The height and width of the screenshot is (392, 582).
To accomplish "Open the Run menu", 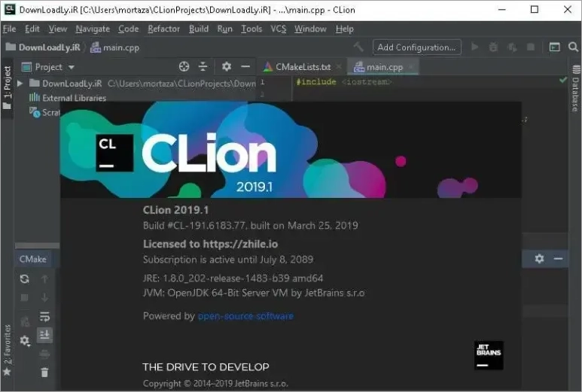I will (224, 29).
